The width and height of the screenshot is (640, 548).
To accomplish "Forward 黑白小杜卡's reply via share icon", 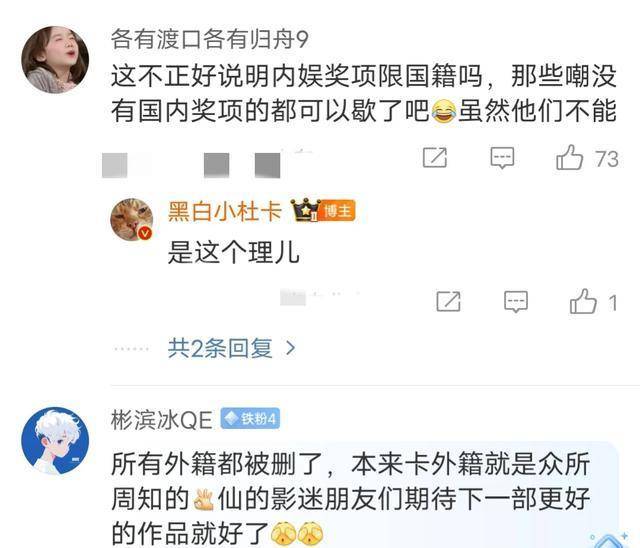I will point(448,302).
